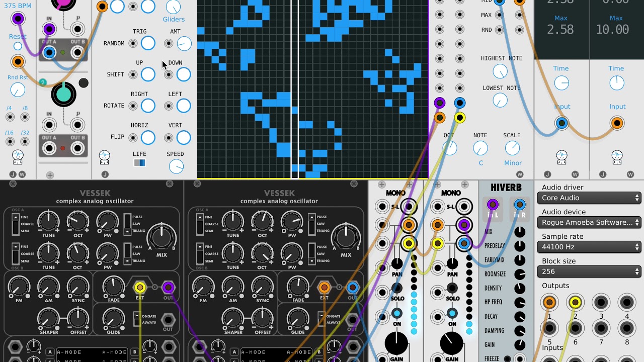Screen dimensions: 644x362
Task: Click the NOTE knob set to C
Action: [480, 148]
